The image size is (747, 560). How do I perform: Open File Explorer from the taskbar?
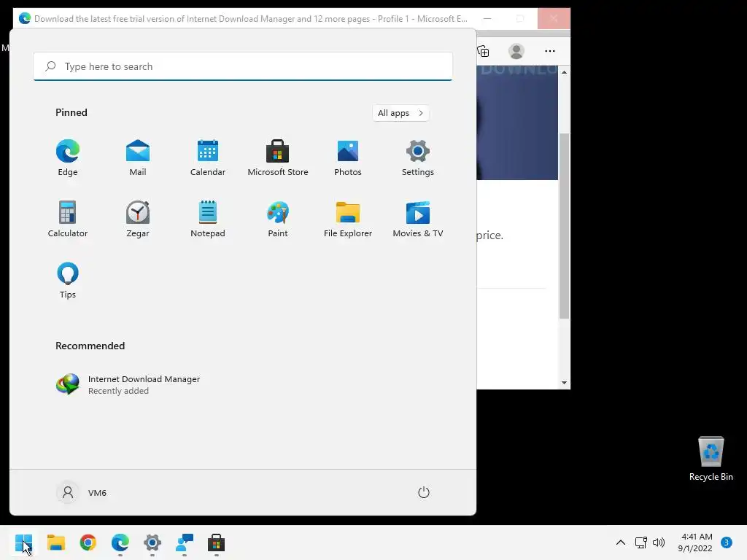(x=56, y=542)
